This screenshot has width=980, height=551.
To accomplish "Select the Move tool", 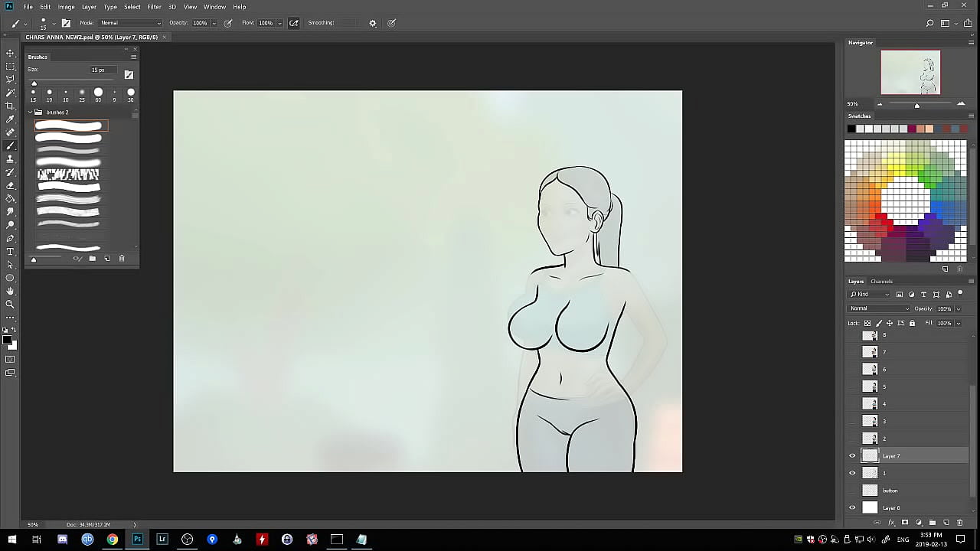I will click(10, 53).
